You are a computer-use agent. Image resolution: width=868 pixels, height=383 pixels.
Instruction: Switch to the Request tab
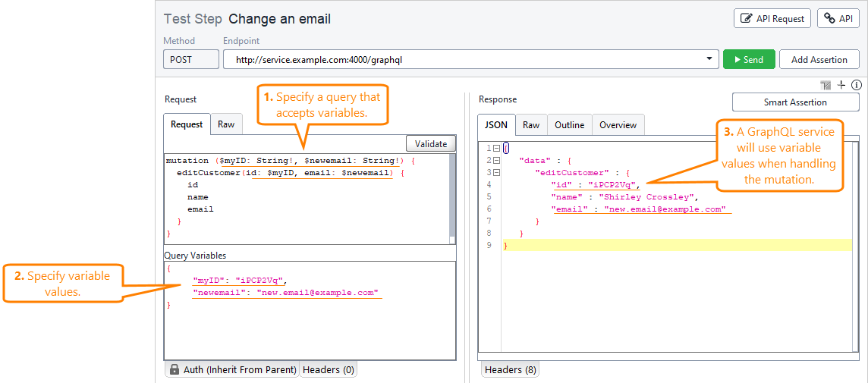coord(187,124)
